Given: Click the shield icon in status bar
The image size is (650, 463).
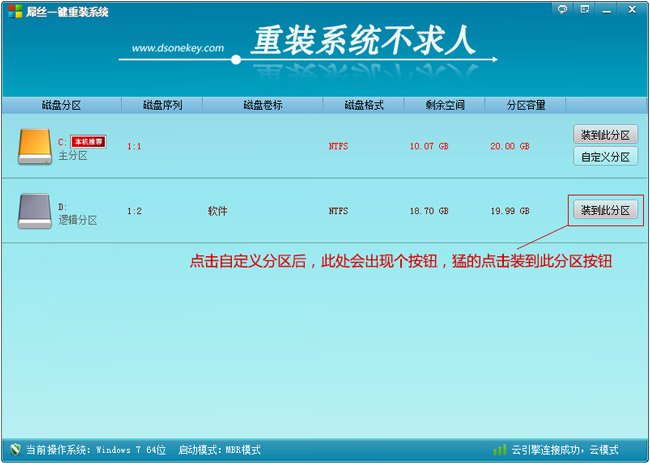Looking at the screenshot, I should click(x=12, y=450).
